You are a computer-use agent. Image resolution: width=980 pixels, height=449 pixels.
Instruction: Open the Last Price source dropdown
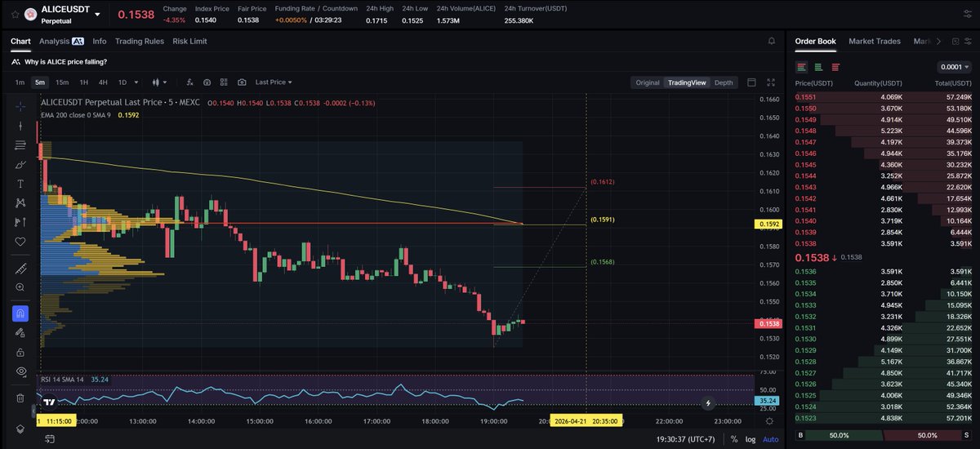[x=274, y=82]
